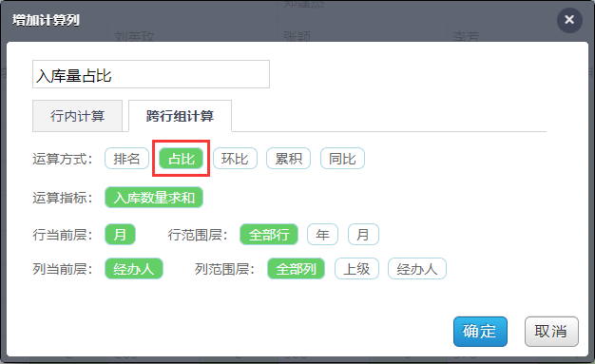This screenshot has width=595, height=364.
Task: Choose 经办人 as column range level
Action: pos(417,269)
